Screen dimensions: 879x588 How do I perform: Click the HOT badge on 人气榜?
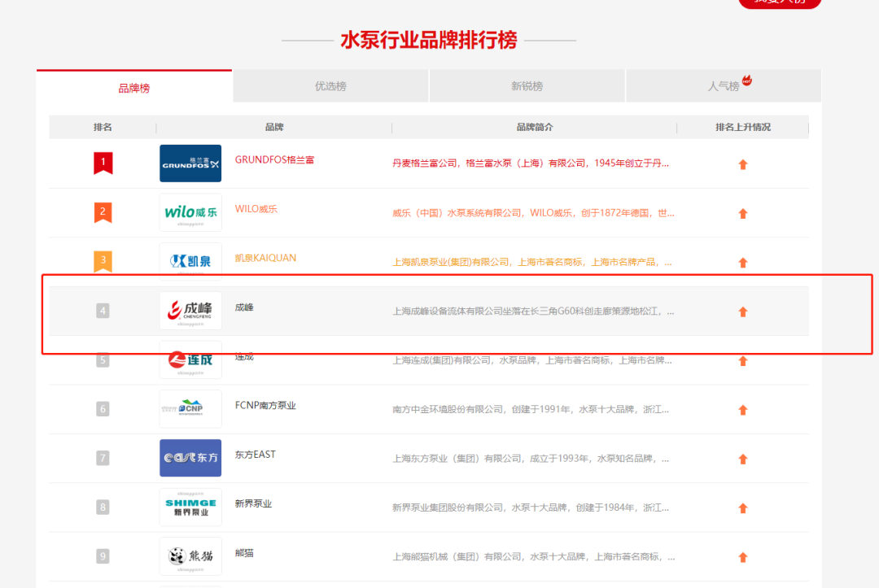click(746, 81)
